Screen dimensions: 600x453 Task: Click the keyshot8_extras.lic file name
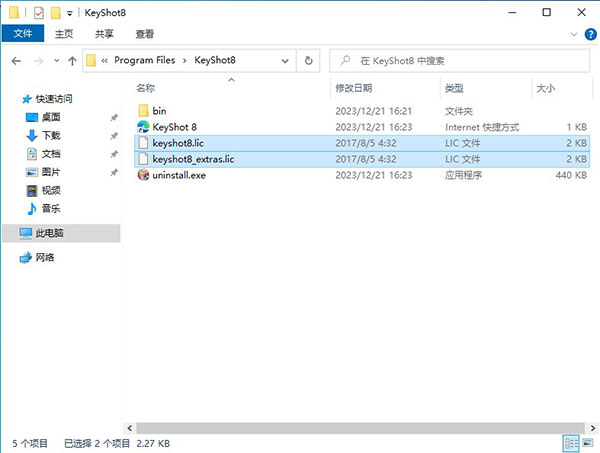point(193,159)
